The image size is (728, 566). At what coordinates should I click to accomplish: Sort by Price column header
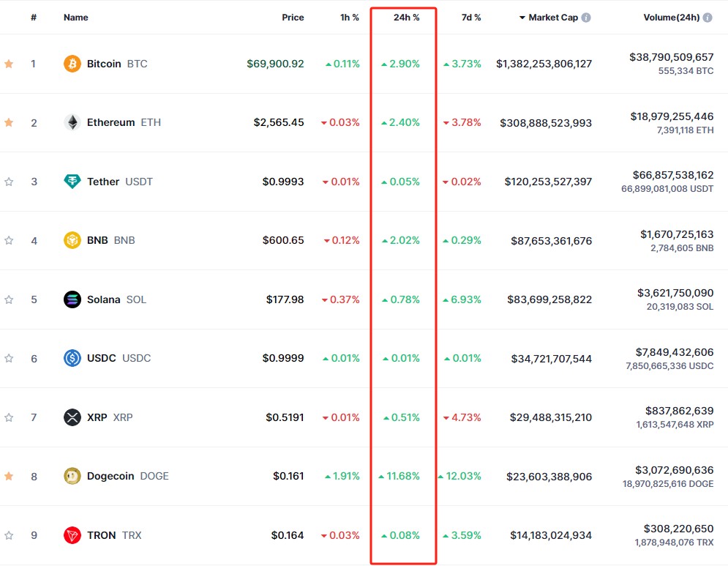click(x=293, y=18)
